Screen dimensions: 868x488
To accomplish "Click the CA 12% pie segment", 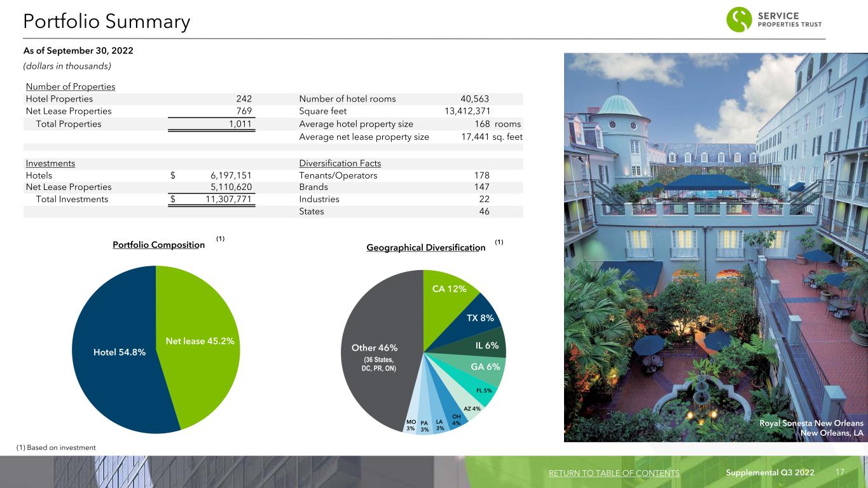I will (x=449, y=288).
